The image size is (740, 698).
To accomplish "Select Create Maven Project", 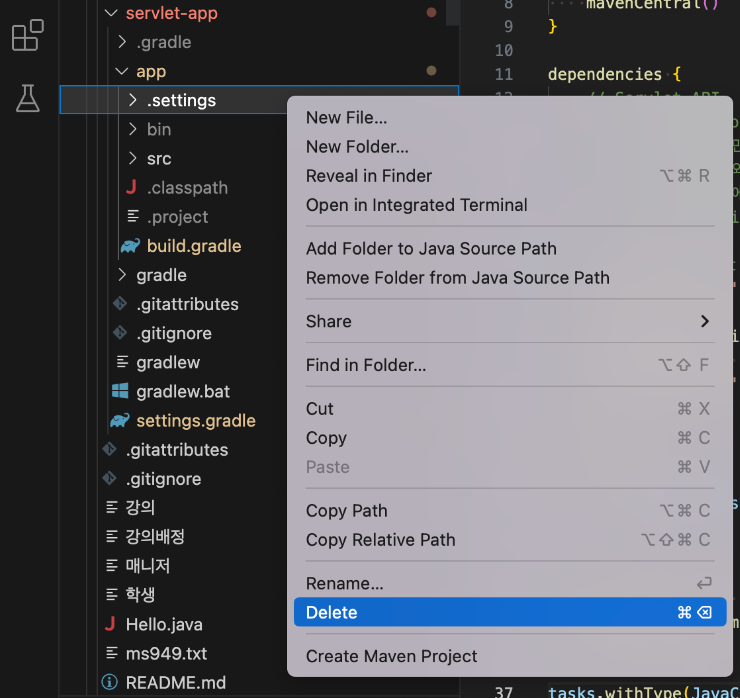I will click(x=510, y=656).
